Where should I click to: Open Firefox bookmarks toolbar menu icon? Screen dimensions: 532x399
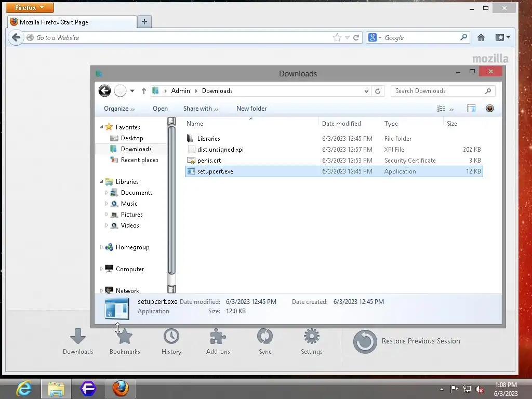pos(502,37)
